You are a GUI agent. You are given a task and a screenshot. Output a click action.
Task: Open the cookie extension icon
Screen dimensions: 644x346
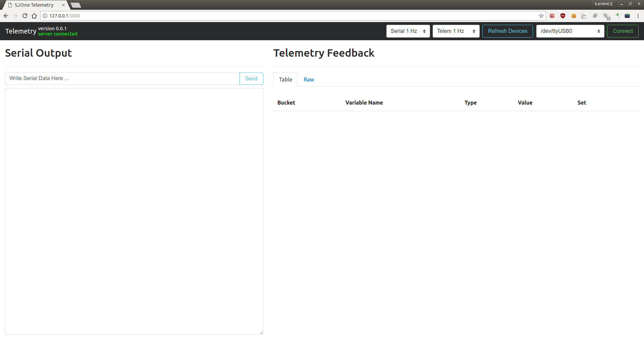pos(574,16)
